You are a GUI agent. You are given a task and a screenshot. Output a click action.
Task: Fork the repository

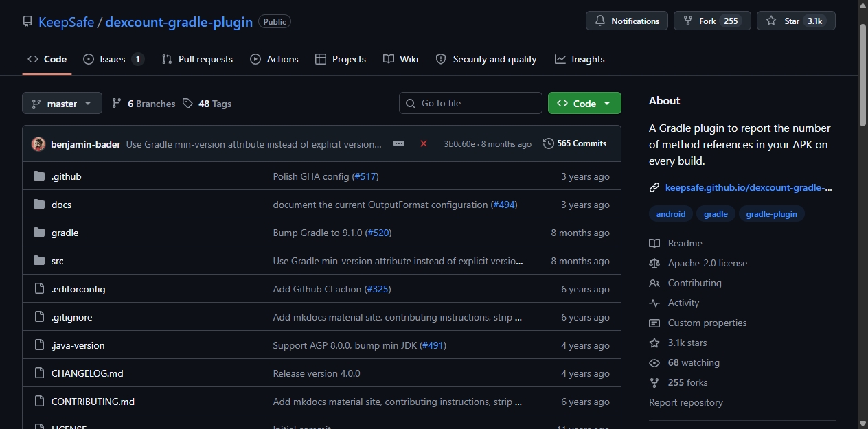click(712, 21)
